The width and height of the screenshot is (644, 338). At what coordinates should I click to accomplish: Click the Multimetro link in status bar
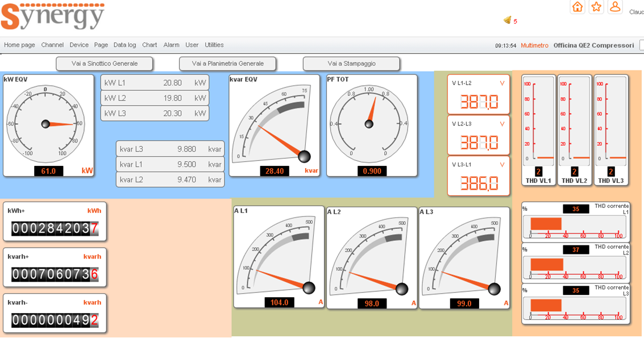click(534, 45)
